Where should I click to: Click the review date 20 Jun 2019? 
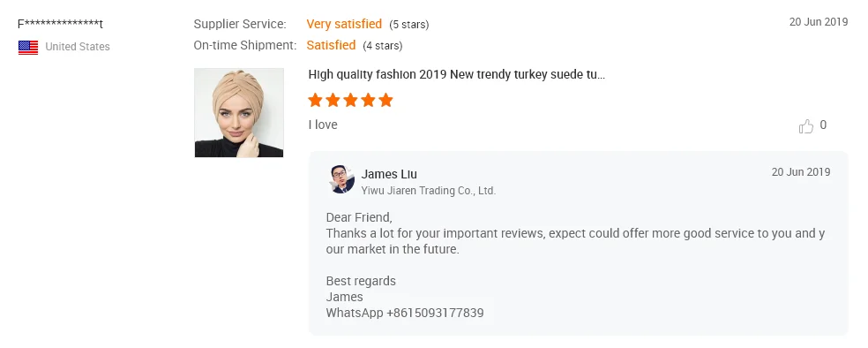(x=819, y=22)
